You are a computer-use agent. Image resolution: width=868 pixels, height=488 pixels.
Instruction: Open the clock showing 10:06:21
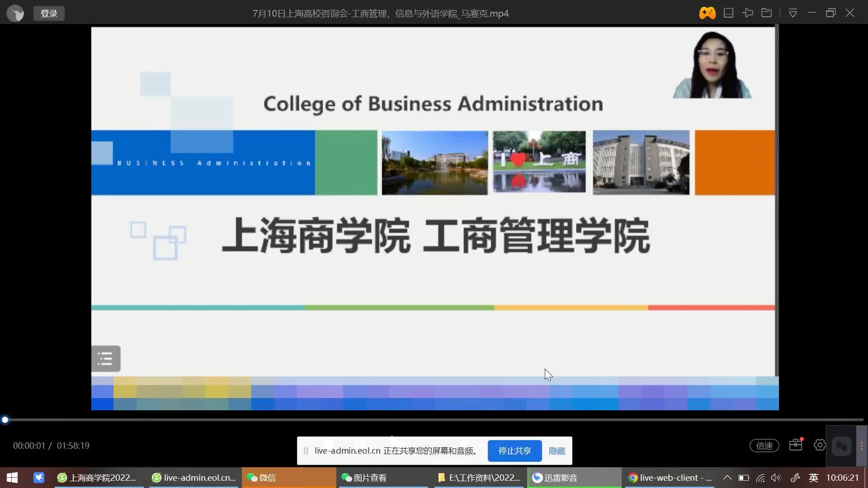click(842, 478)
